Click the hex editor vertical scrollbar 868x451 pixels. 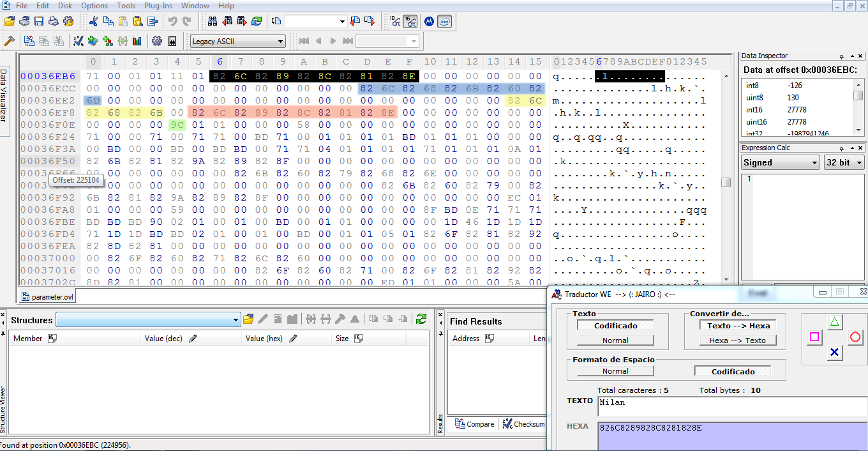click(x=726, y=177)
